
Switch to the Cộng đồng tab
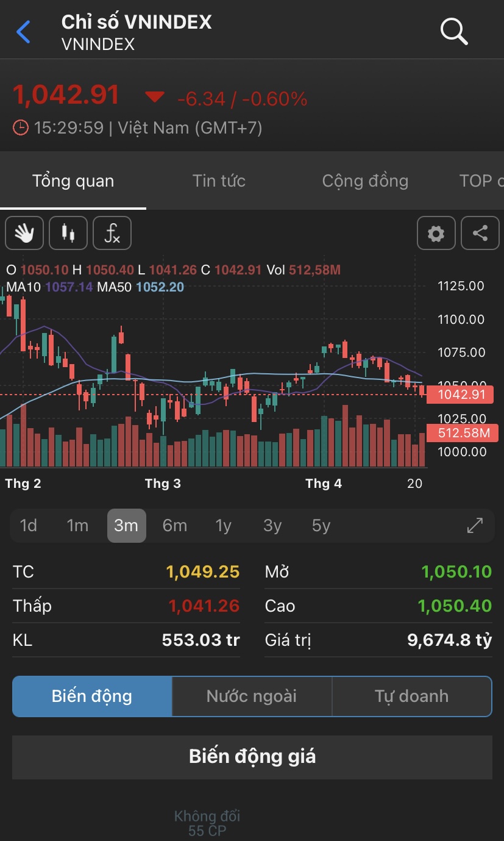pyautogui.click(x=365, y=181)
